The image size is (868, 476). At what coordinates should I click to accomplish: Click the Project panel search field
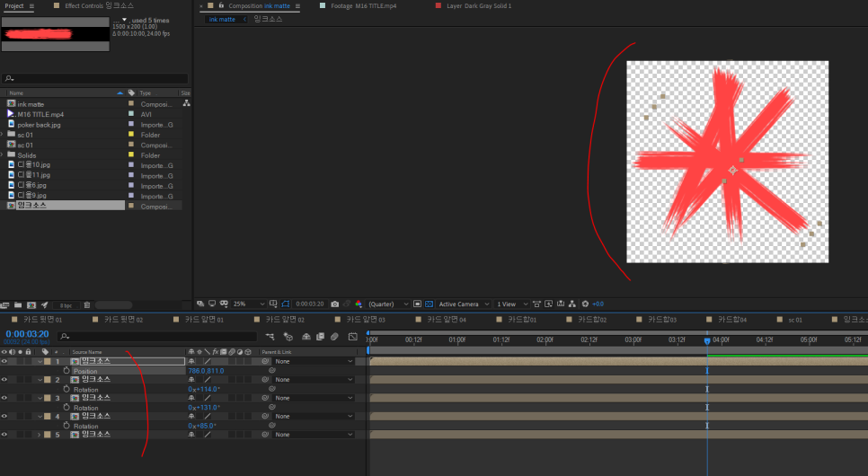[x=94, y=79]
